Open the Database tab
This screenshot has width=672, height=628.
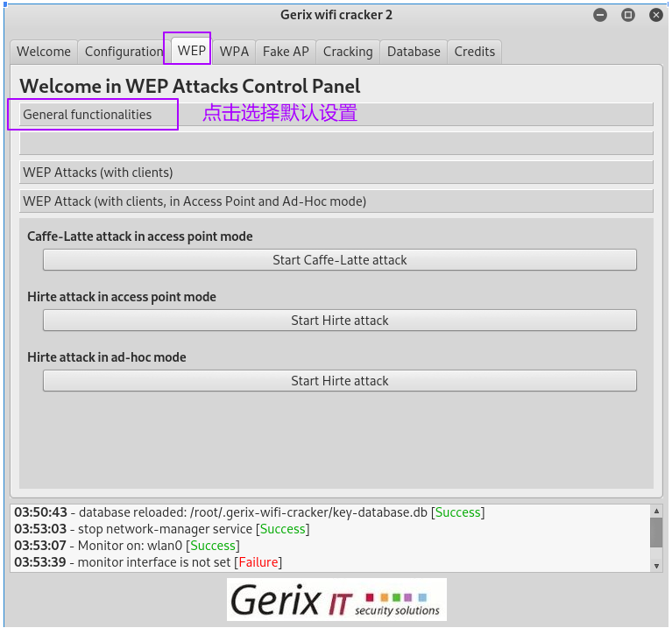point(414,52)
